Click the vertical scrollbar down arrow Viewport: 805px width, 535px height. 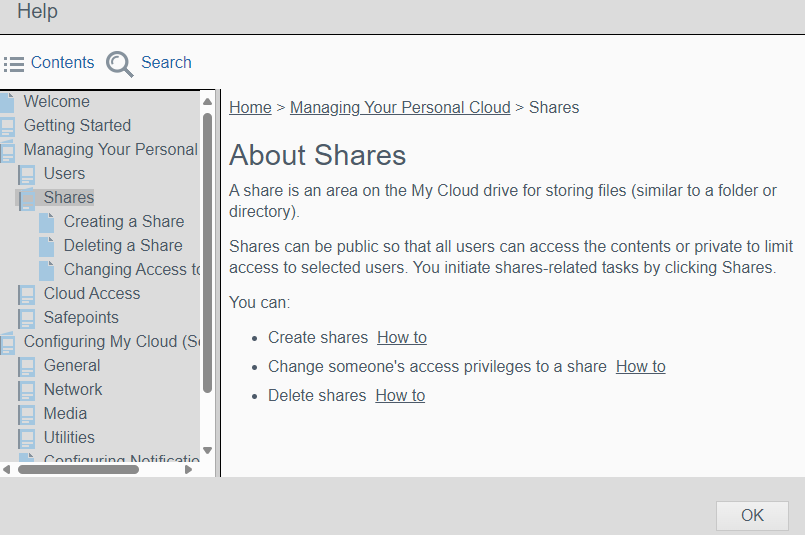(208, 452)
